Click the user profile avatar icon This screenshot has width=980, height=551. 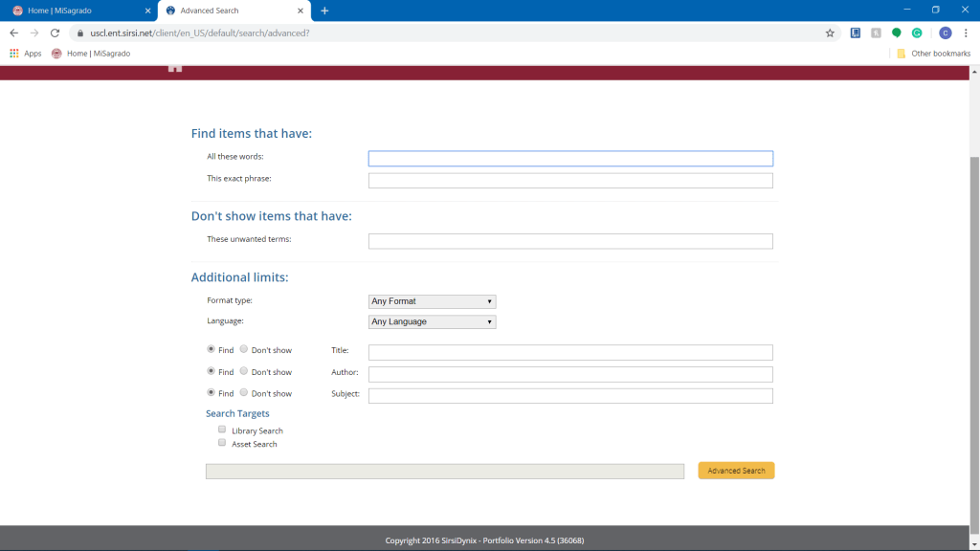945,33
